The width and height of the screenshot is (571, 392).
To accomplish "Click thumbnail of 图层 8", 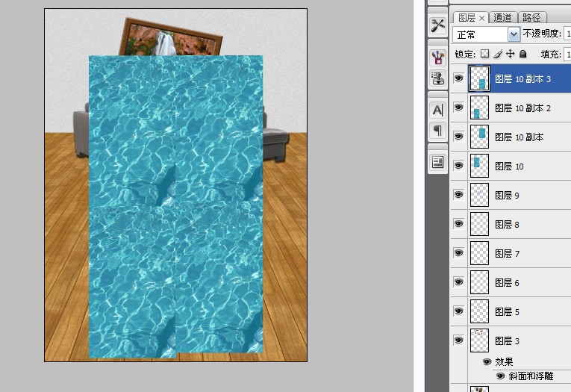I will pyautogui.click(x=479, y=224).
